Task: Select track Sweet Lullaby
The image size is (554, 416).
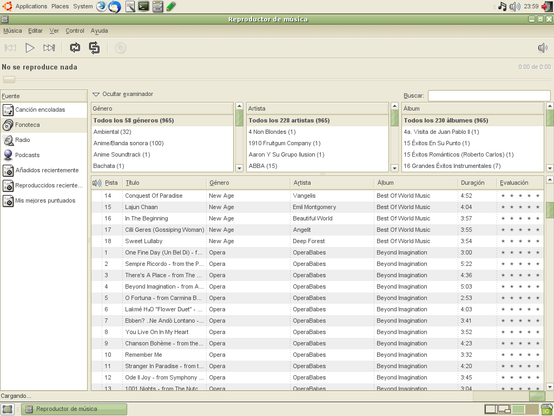Action: [x=317, y=241]
